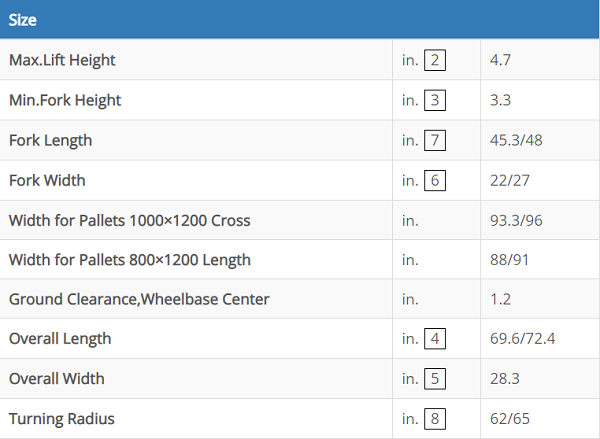Select Width for Pallets 1000×1200 Cross

[129, 220]
